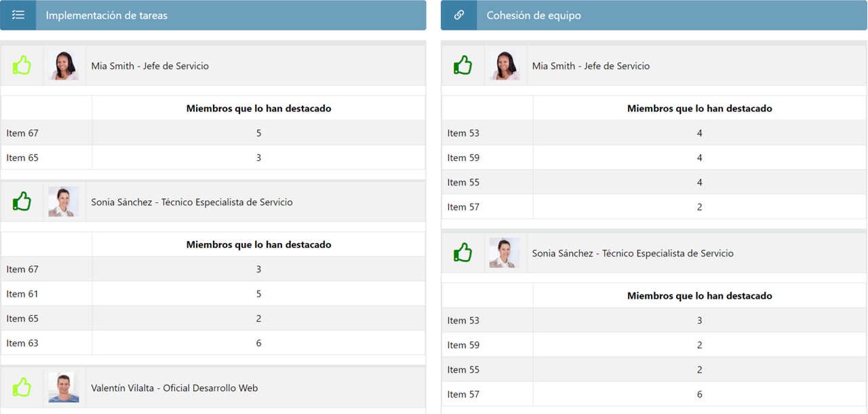Click Sonia Sánchez's thumbs-up under Cohesión de equipo
The width and height of the screenshot is (868, 414).
click(462, 253)
